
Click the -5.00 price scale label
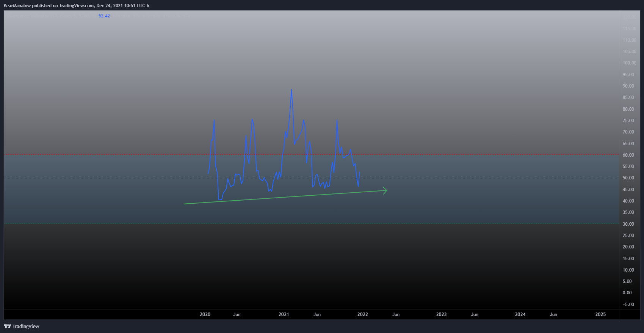coord(628,305)
